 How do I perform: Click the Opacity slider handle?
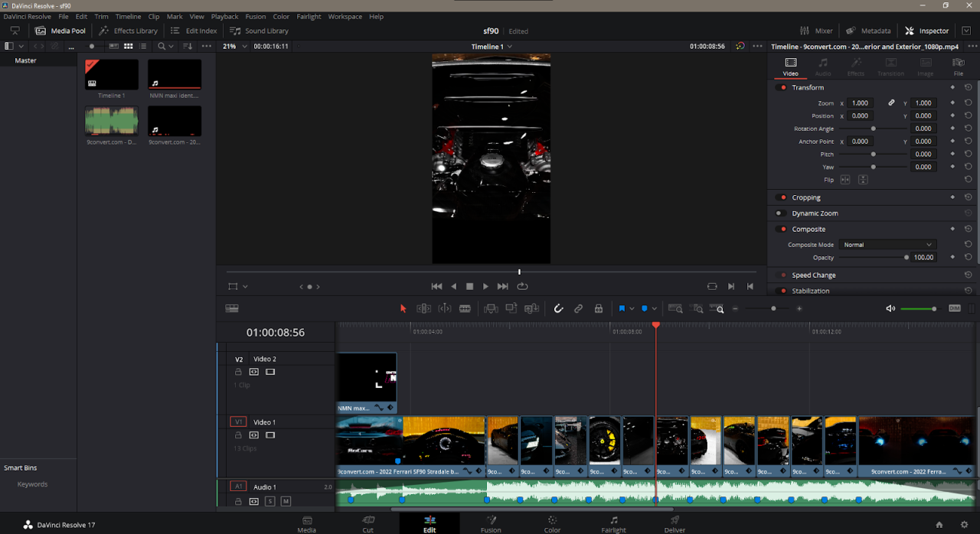point(906,258)
